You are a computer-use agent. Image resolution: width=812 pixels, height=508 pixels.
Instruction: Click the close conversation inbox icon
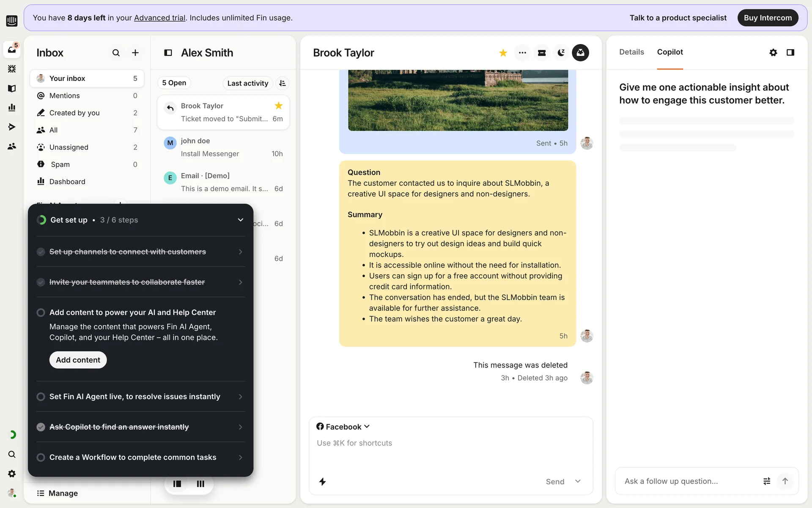click(580, 53)
